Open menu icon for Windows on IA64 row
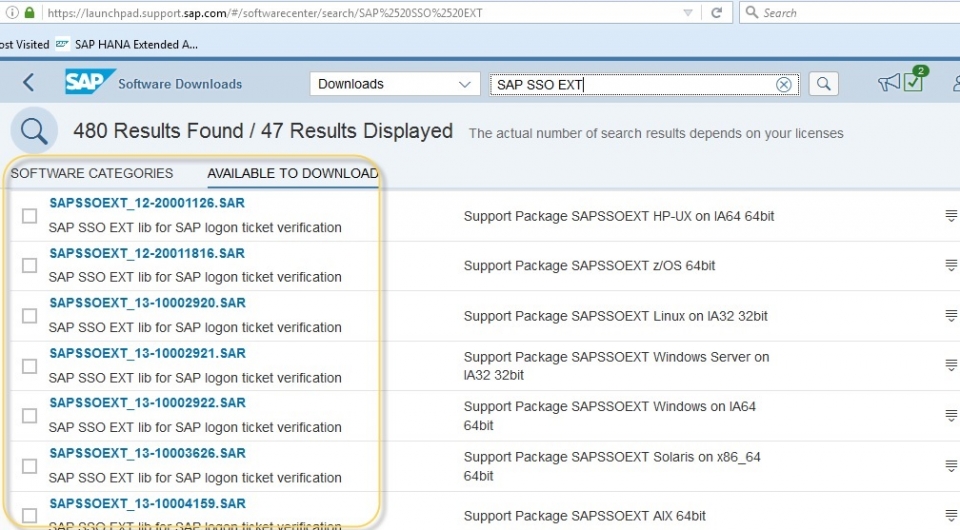Viewport: 960px width, 530px height. coord(951,416)
